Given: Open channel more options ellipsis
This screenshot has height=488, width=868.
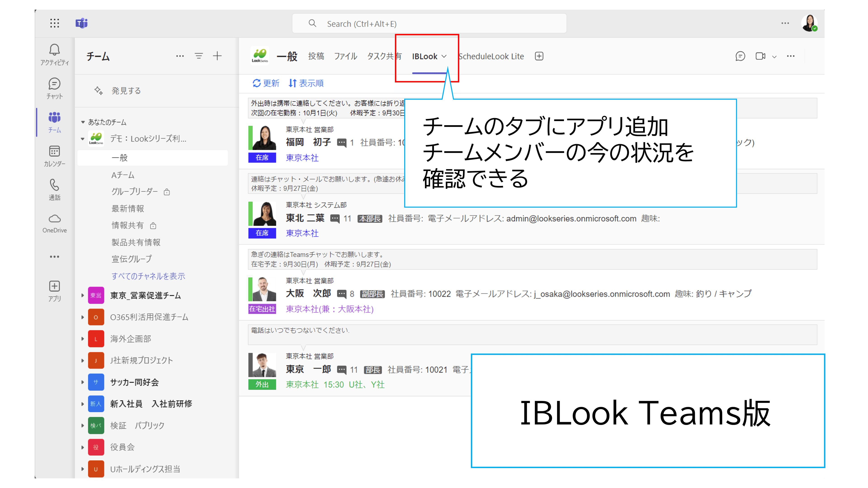Looking at the screenshot, I should tap(790, 56).
